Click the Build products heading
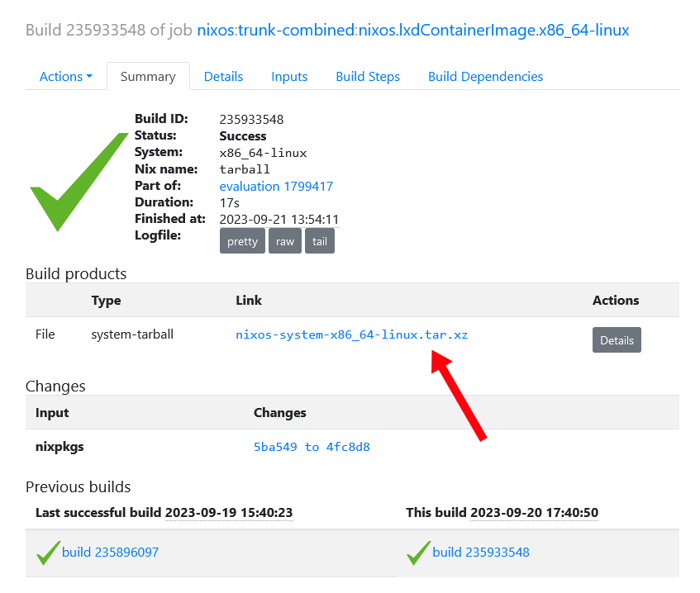700x593 pixels. 76,273
